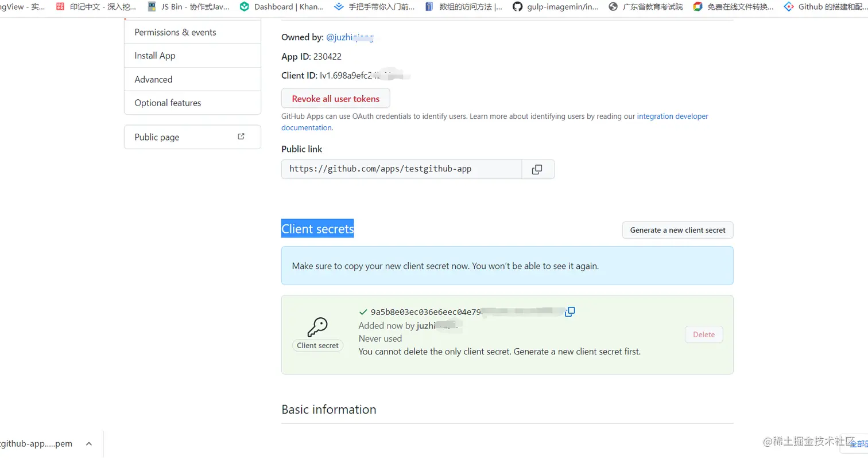Screen dimensions: 868x460
Task: Open Optional features sidebar item
Action: [192, 103]
